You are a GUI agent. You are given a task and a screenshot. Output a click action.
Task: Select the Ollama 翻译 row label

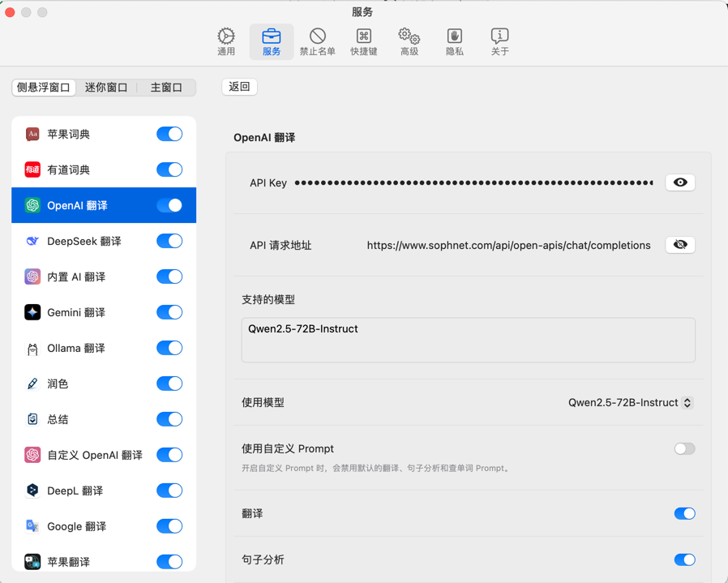click(76, 349)
